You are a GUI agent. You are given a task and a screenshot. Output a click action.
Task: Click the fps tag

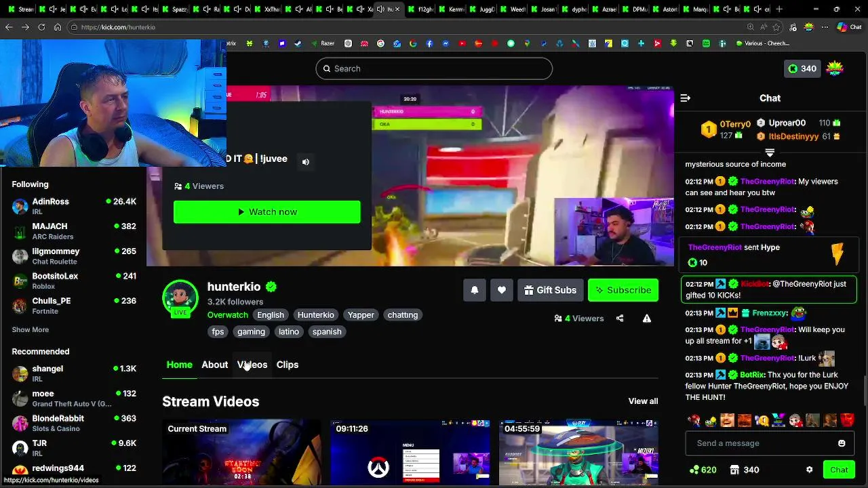click(218, 332)
